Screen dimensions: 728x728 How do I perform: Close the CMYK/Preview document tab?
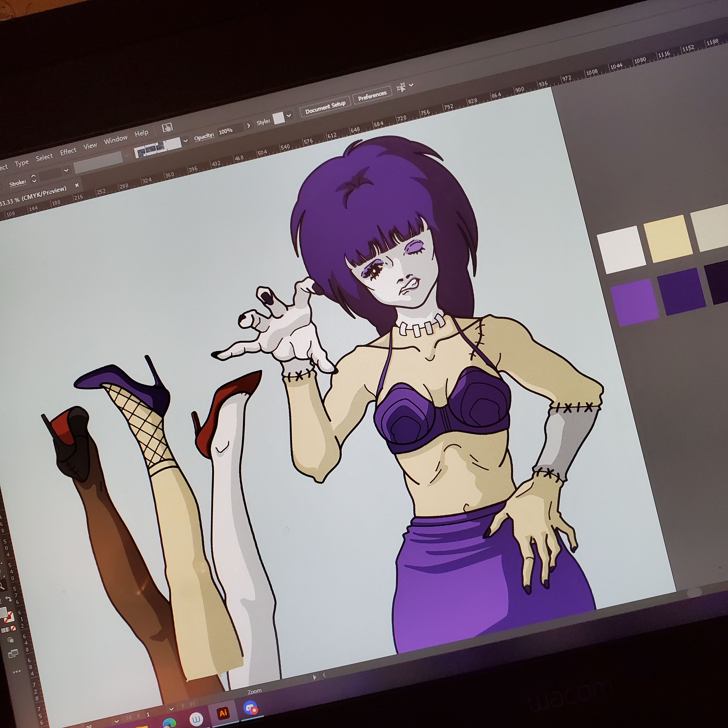click(77, 185)
